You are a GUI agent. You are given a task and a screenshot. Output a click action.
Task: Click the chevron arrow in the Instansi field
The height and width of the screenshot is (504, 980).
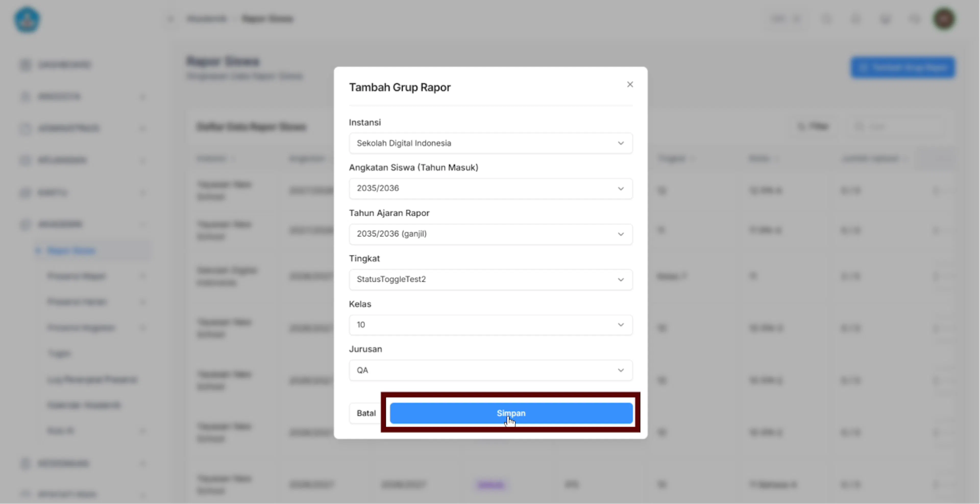620,143
